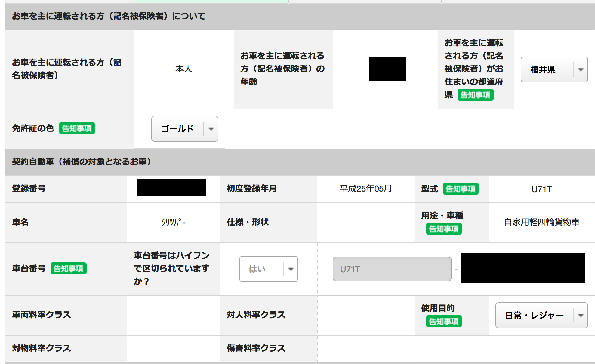Click the U71T model type value
Screen dimensions: 595x364
pos(541,189)
